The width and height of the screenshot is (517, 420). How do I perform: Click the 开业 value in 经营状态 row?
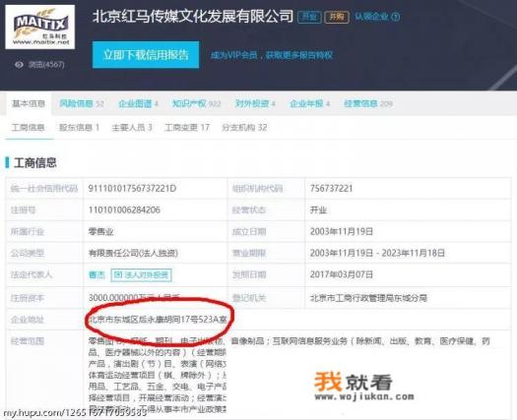[x=318, y=210]
